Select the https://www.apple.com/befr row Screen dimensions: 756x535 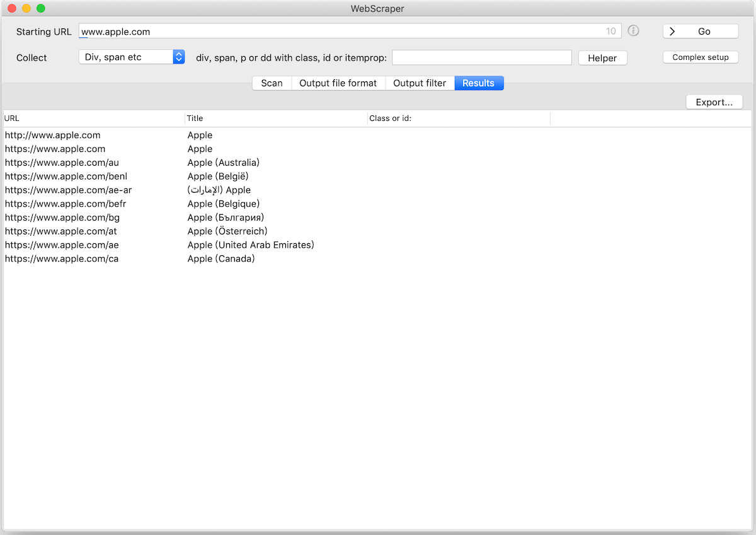coord(378,204)
